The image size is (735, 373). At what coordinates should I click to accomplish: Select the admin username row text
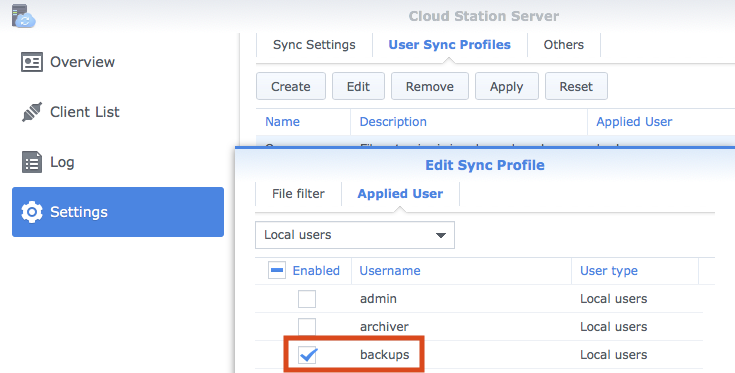click(x=378, y=299)
